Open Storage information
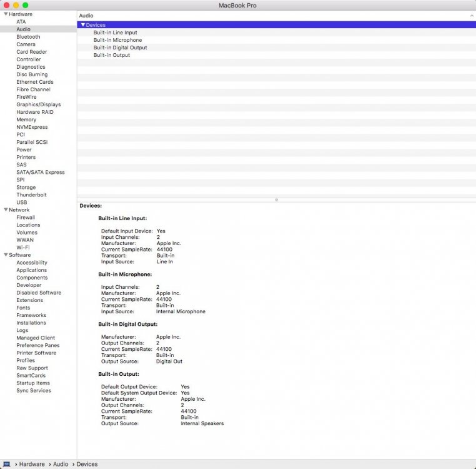The image size is (476, 469). point(26,187)
